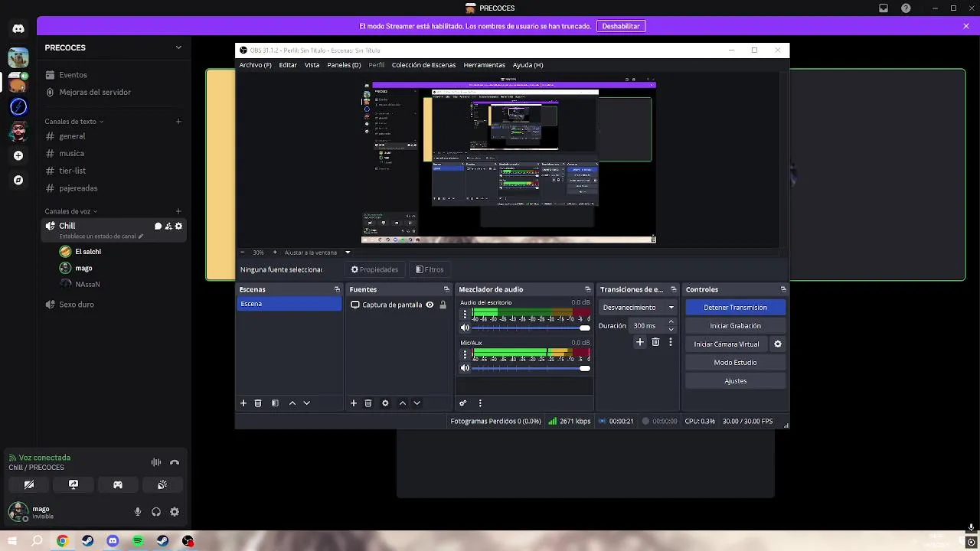Open preview zoom scaling dropdown arrow

click(348, 253)
